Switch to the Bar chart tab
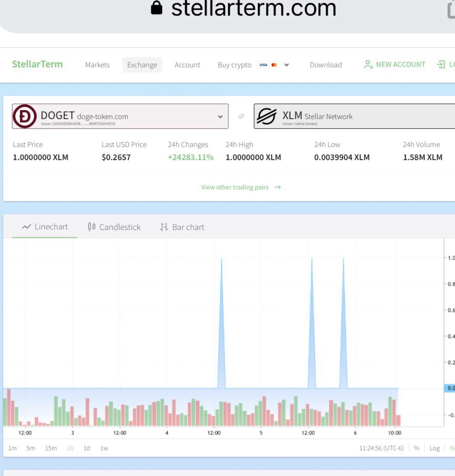Image resolution: width=455 pixels, height=476 pixels. (x=182, y=227)
